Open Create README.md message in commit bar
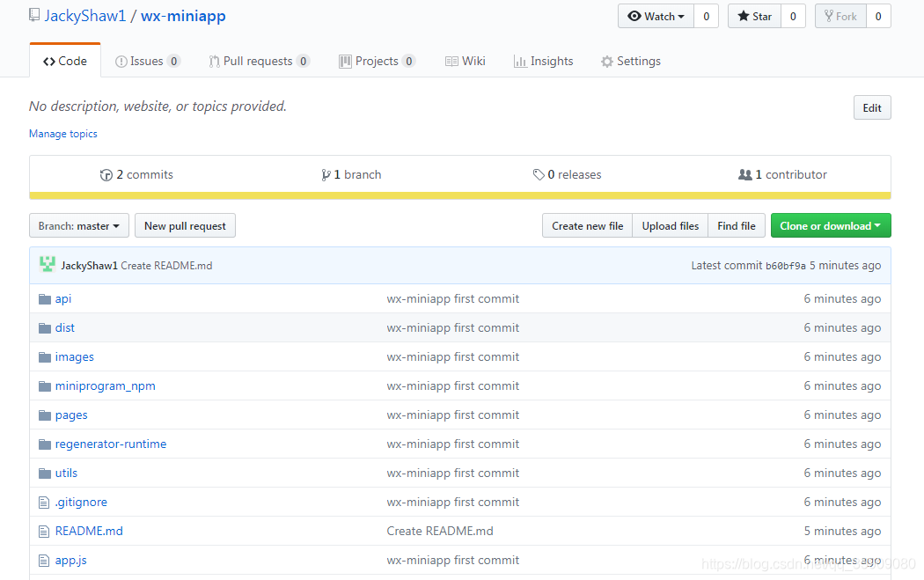The width and height of the screenshot is (924, 580). 167,266
